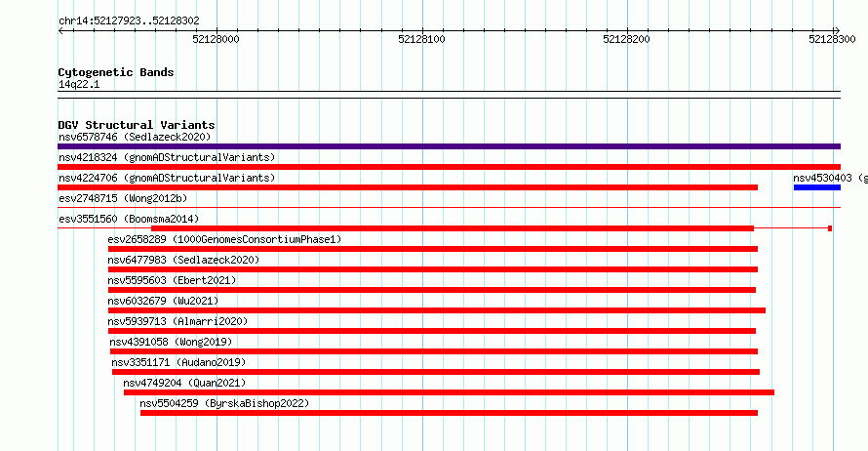Viewport: 868px width, 451px height.
Task: Click ruler position 52128300
Action: click(x=832, y=39)
